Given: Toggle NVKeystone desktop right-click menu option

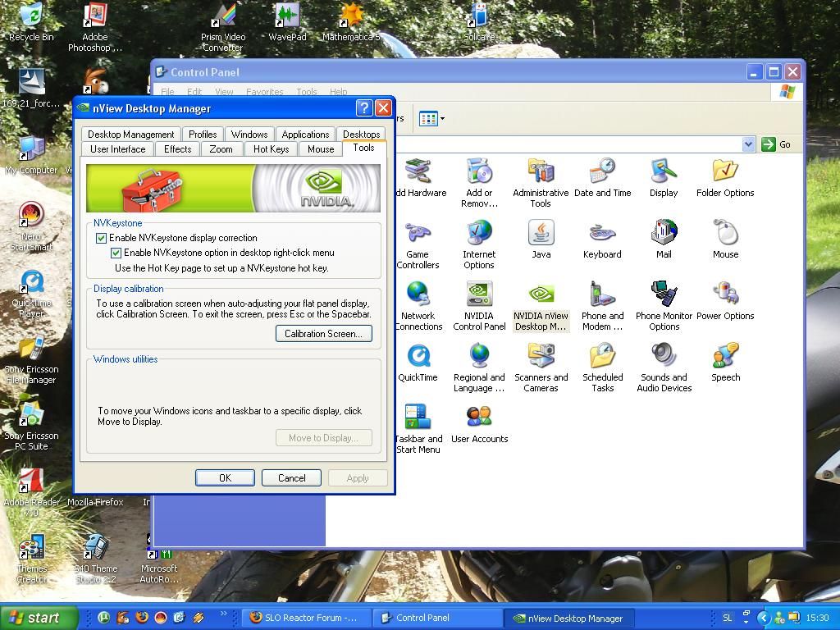Looking at the screenshot, I should pyautogui.click(x=116, y=253).
